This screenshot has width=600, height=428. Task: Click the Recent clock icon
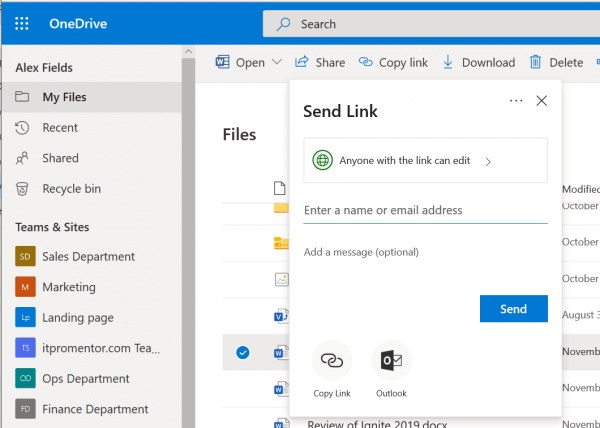coord(22,128)
